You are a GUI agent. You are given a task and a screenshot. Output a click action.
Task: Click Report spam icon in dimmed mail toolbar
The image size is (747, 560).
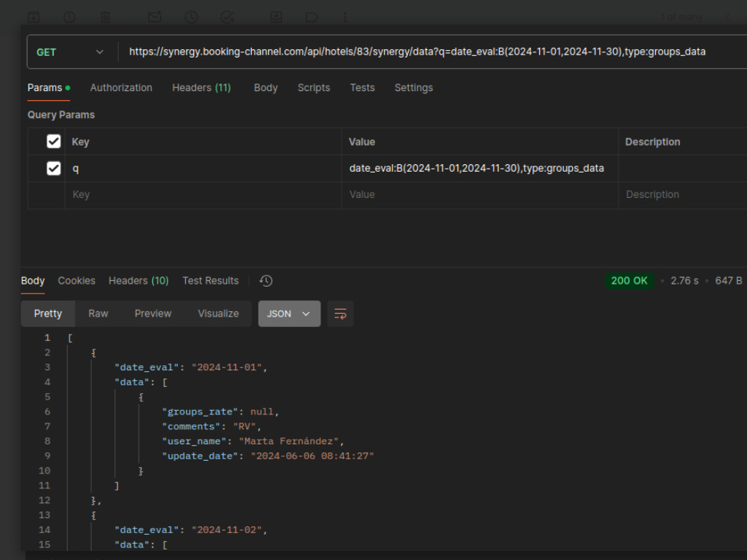(x=69, y=18)
